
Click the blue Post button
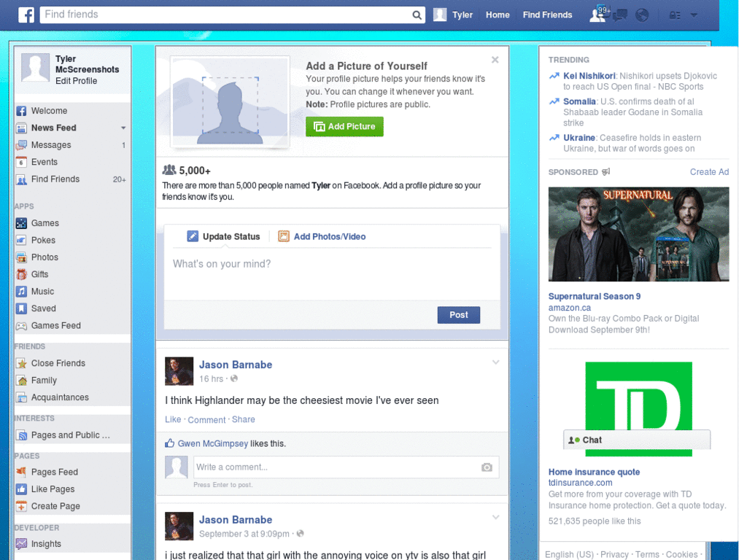[x=458, y=315]
